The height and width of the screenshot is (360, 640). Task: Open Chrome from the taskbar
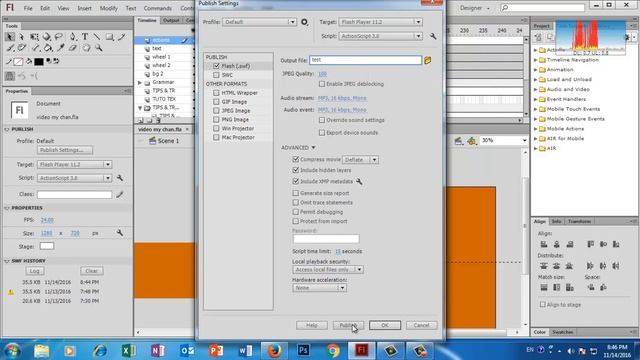pos(333,350)
